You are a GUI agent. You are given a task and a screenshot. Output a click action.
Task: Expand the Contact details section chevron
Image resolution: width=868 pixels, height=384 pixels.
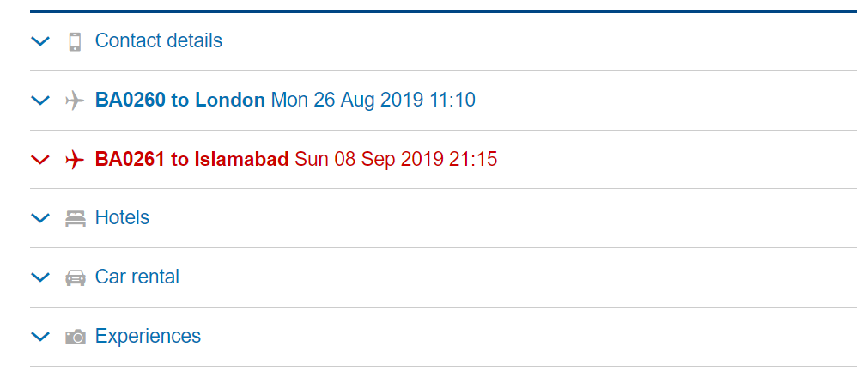pyautogui.click(x=40, y=41)
